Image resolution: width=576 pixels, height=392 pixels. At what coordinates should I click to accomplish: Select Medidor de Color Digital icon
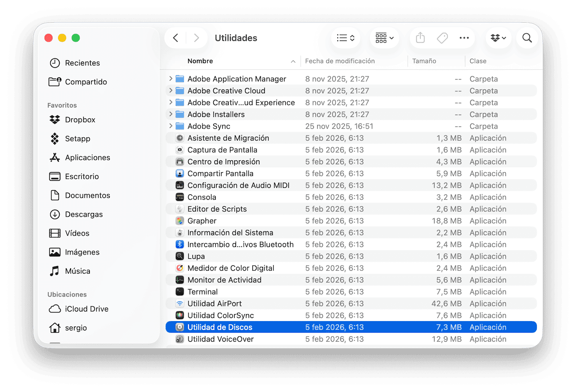click(180, 268)
